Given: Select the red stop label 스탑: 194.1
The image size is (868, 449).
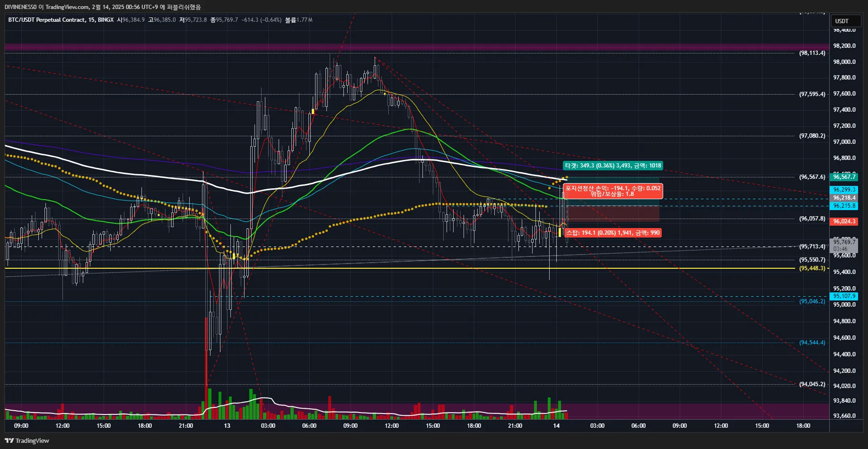Looking at the screenshot, I should coord(613,233).
